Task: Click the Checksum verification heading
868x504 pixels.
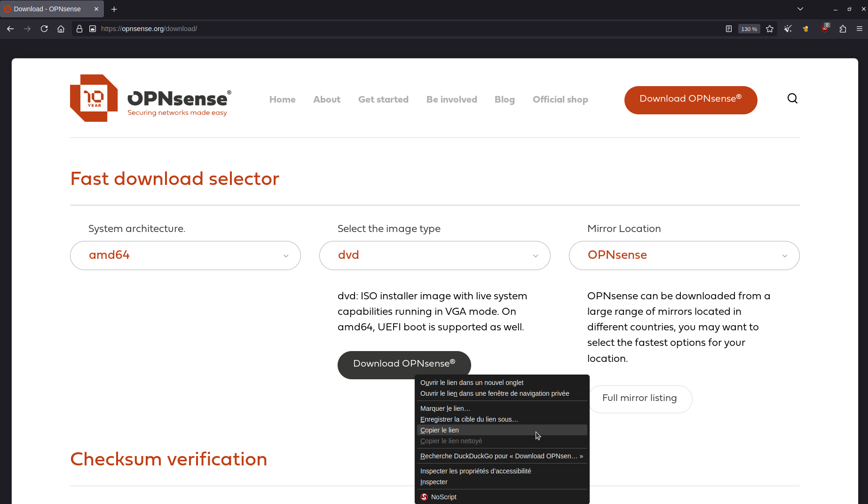Action: 168,459
